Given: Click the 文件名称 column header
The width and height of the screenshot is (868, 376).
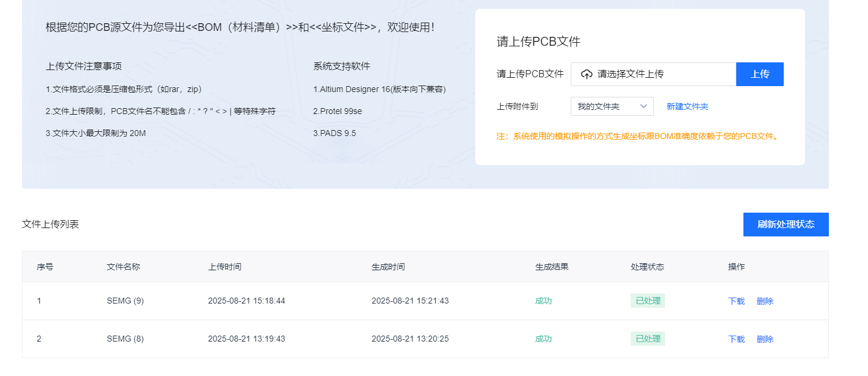Looking at the screenshot, I should tap(123, 267).
